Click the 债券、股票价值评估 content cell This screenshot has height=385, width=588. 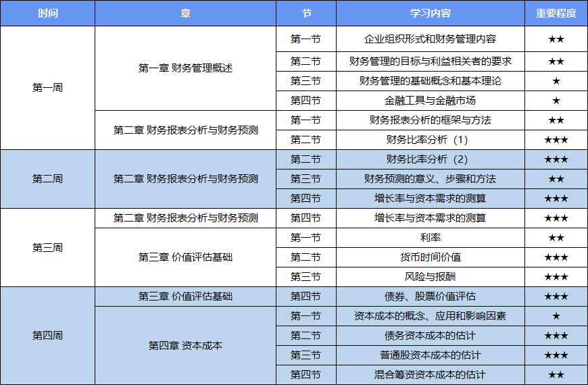430,297
